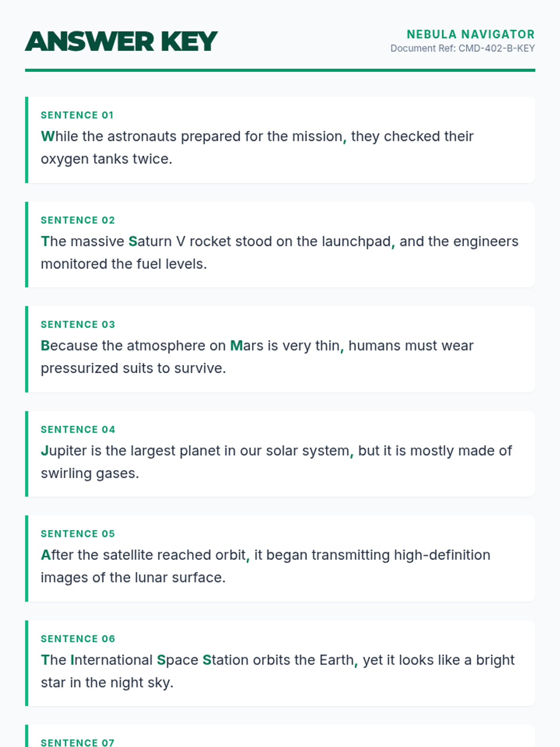The height and width of the screenshot is (747, 560).
Task: Click the Document Ref CMD-402-B-KEY text
Action: tap(462, 49)
